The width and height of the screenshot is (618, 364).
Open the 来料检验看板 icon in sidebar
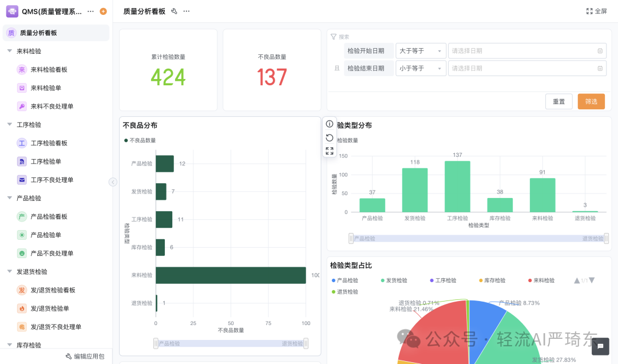pos(23,69)
